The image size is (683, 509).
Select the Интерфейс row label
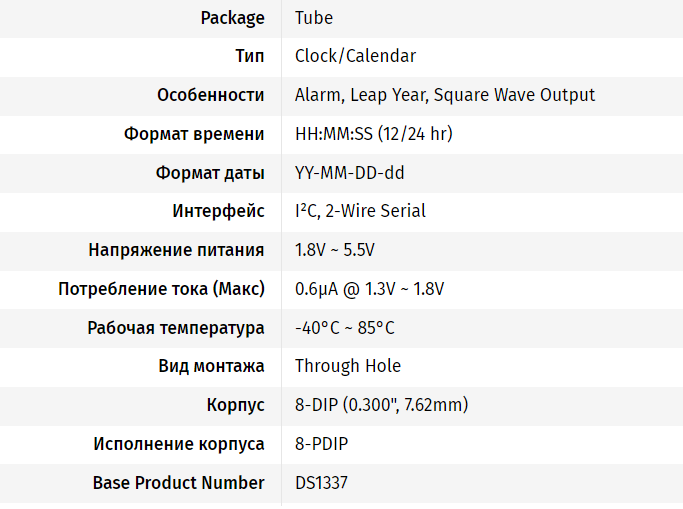click(x=218, y=211)
